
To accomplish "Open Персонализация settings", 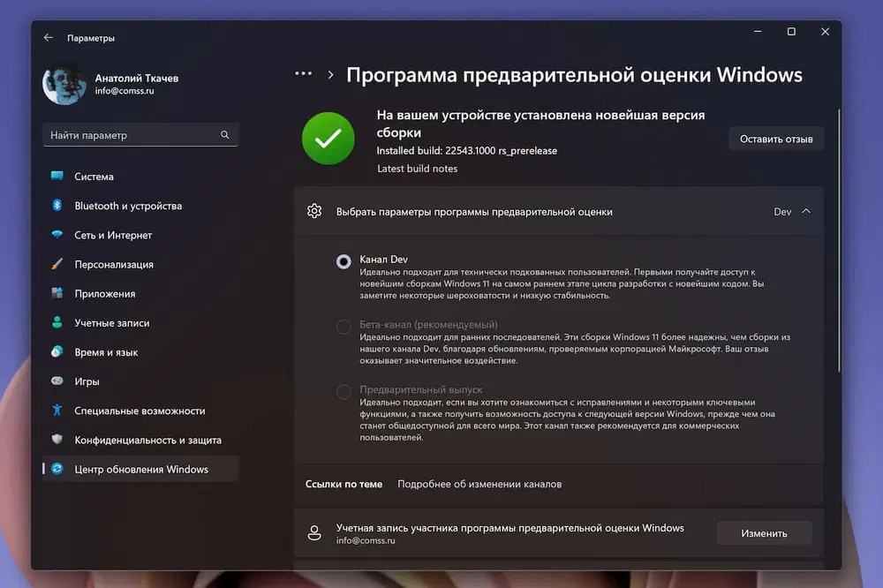I will pos(140,264).
